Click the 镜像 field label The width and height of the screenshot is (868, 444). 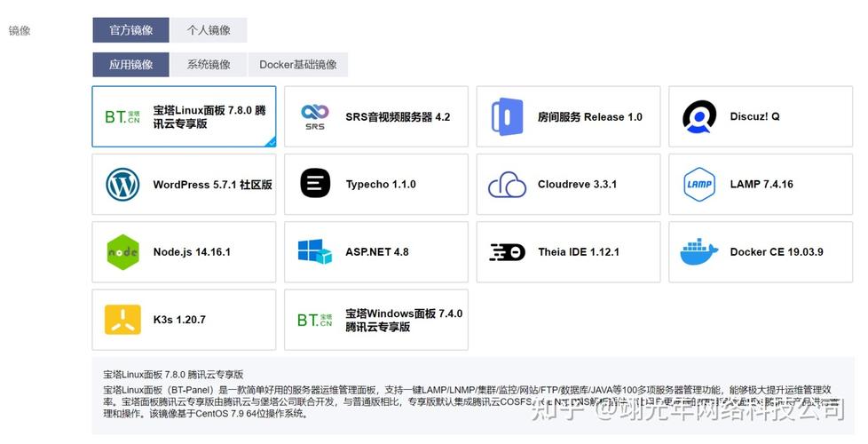pyautogui.click(x=20, y=30)
